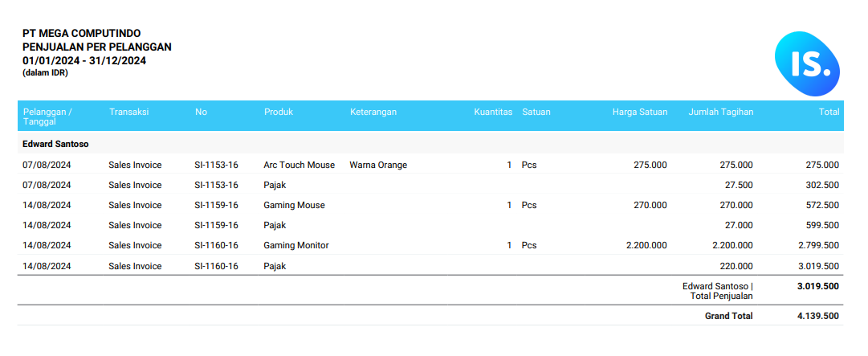Select the grand total amount 4.139.500
Image resolution: width=868 pixels, height=356 pixels.
coord(817,316)
